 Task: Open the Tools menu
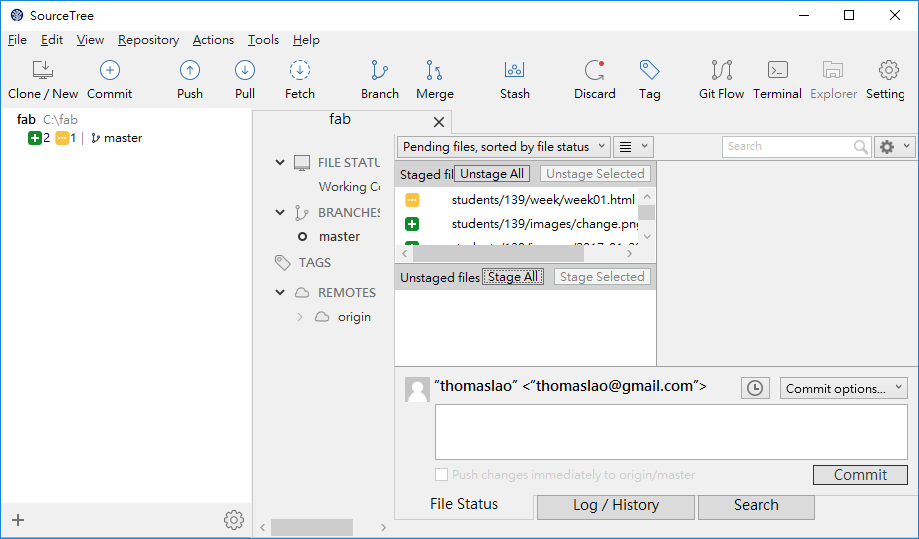263,40
